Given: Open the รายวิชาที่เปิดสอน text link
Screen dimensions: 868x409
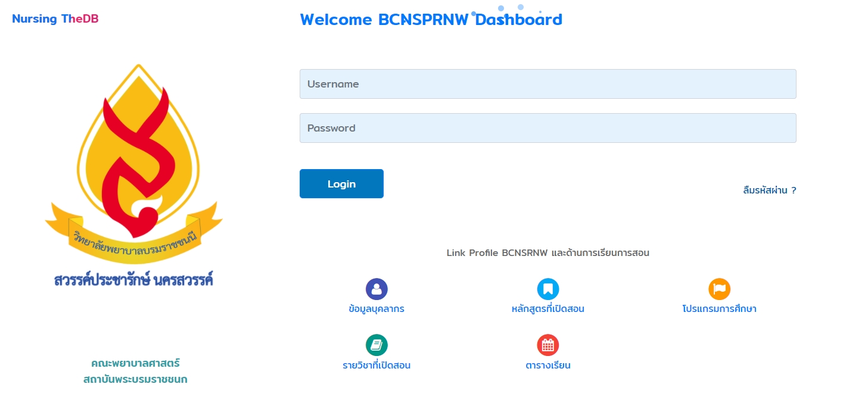Looking at the screenshot, I should 377,366.
